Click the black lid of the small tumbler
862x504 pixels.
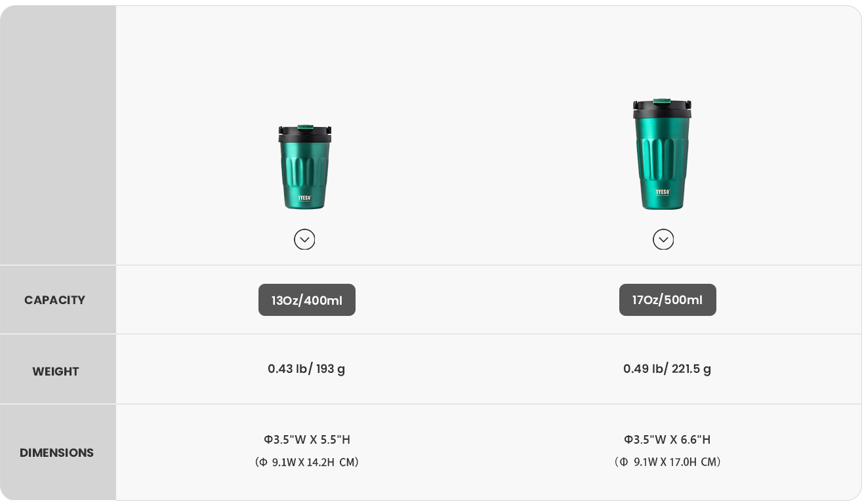coord(304,134)
